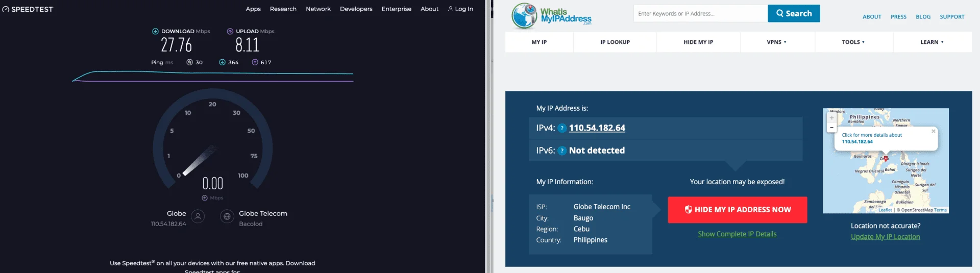Click the red location marker on map
This screenshot has width=980, height=273.
pyautogui.click(x=886, y=159)
